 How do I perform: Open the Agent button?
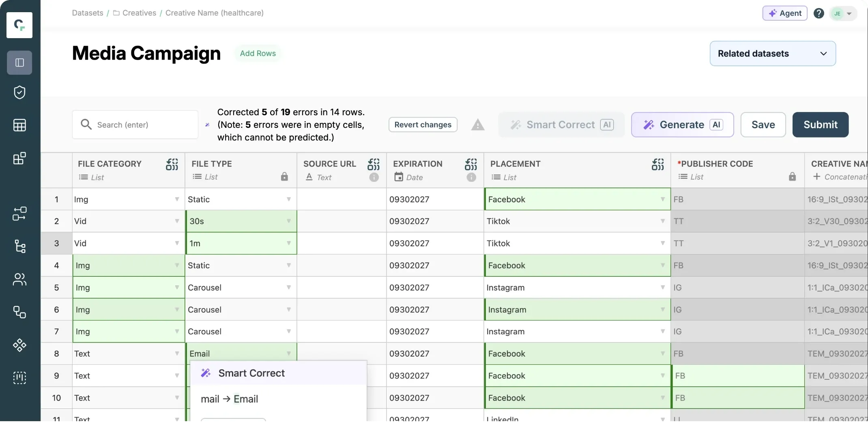785,13
